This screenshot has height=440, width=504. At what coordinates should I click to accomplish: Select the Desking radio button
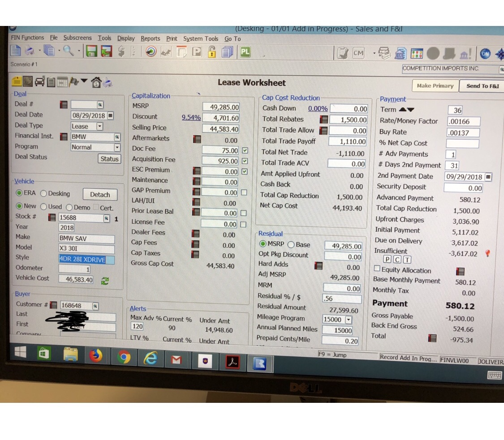tap(43, 193)
